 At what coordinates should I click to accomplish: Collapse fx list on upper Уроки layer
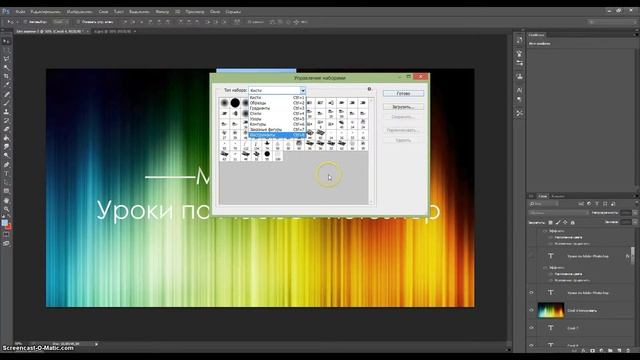click(x=627, y=256)
